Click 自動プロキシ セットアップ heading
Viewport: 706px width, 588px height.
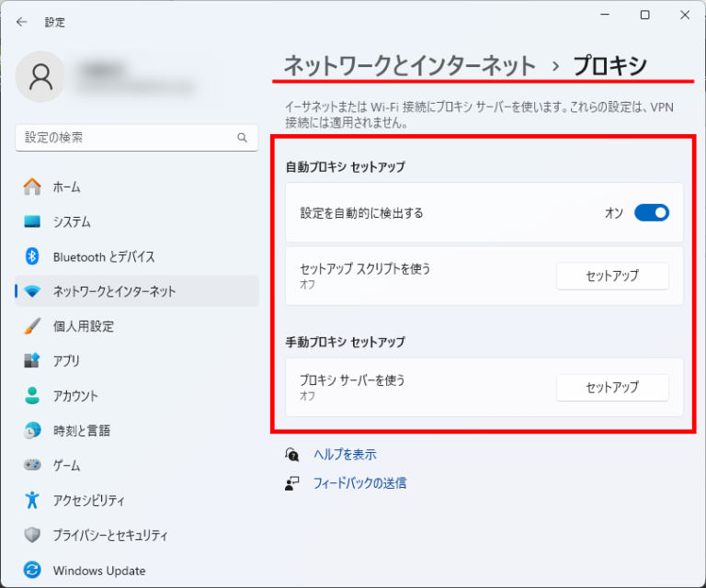346,167
